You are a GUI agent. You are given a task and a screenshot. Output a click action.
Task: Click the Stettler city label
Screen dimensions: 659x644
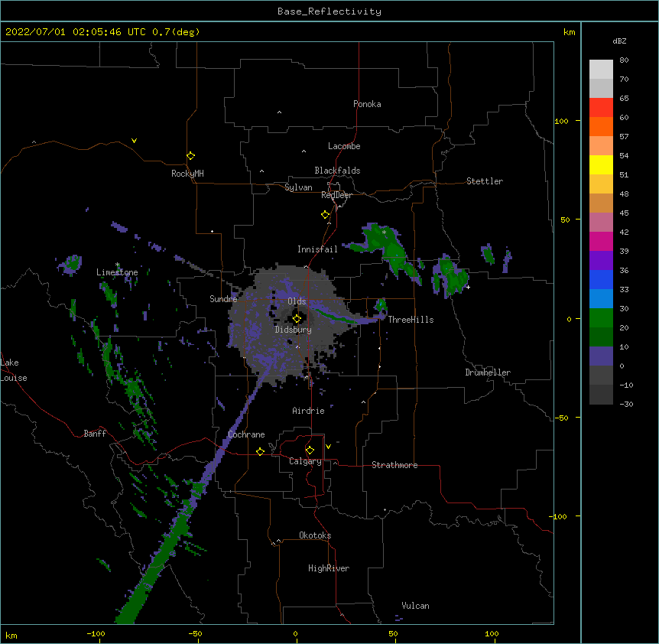[485, 181]
